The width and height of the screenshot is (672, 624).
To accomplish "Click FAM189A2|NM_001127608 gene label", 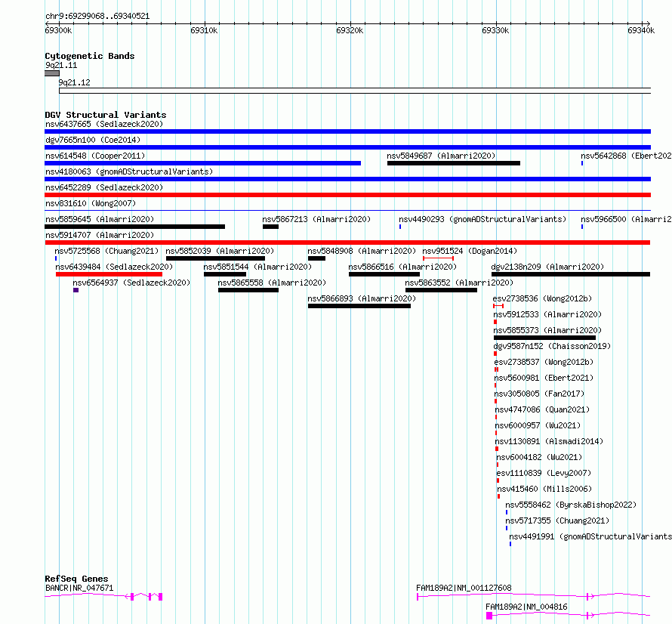I will click(464, 588).
